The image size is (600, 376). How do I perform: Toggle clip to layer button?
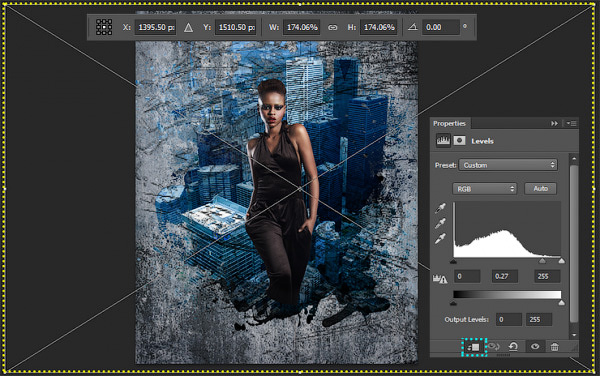[474, 347]
